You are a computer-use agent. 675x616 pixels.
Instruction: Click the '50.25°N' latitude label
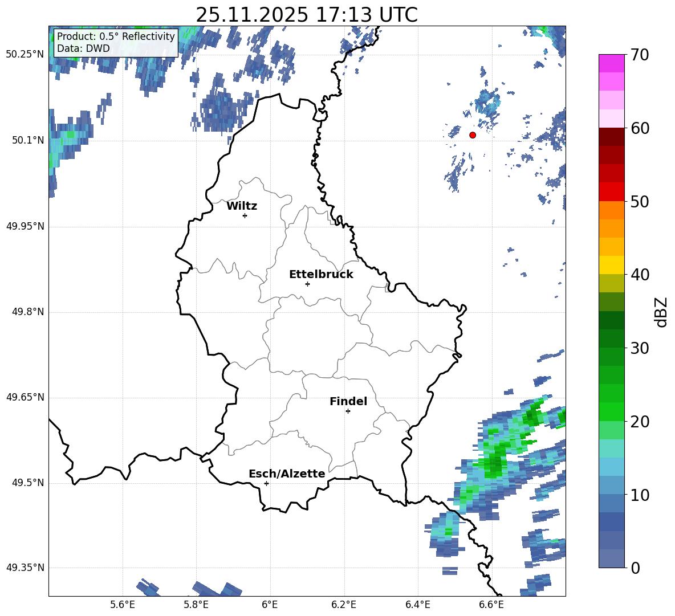[25, 55]
